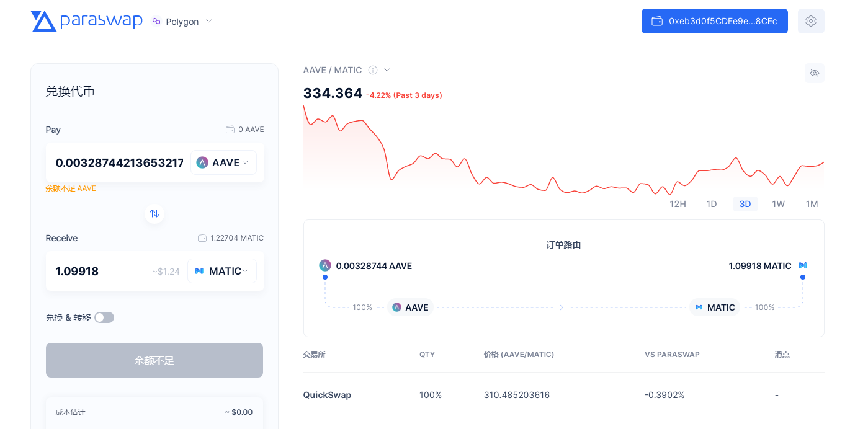
Task: Edit the Receive amount 1.09918 field
Action: [x=99, y=271]
